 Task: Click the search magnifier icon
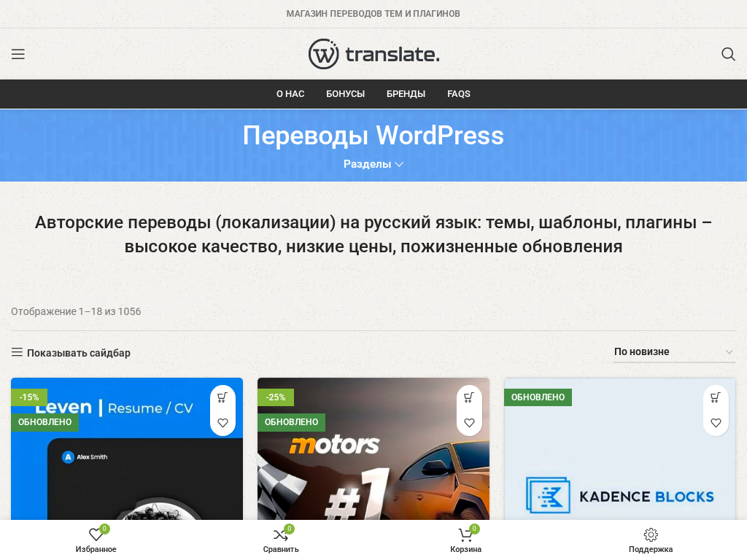click(728, 54)
